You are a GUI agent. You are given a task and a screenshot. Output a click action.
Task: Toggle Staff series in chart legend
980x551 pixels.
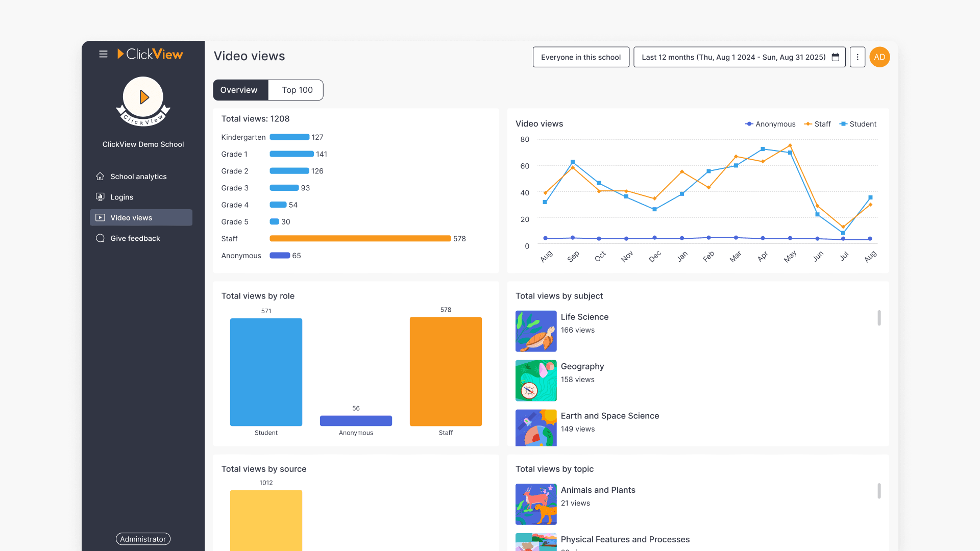[x=817, y=124]
